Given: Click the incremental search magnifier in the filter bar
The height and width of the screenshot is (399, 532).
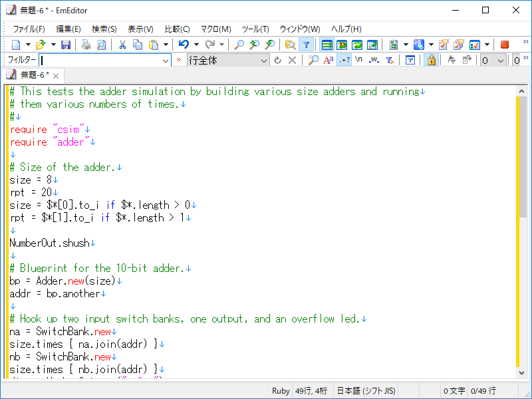Looking at the screenshot, I should pos(313,61).
